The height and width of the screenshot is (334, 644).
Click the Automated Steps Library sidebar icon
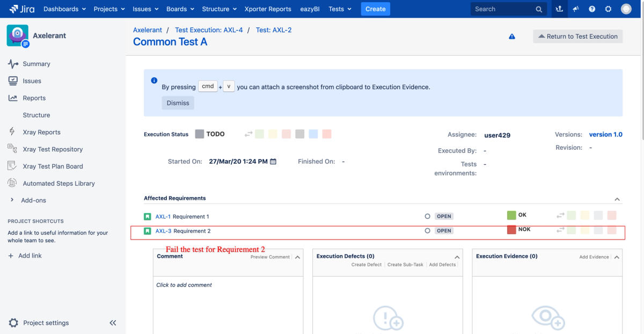[x=12, y=183]
